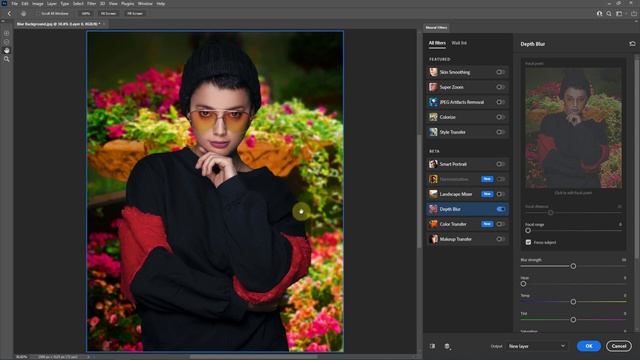Click the reset parameters icon beside Depth Blur title
Image resolution: width=640 pixels, height=360 pixels.
click(x=632, y=44)
